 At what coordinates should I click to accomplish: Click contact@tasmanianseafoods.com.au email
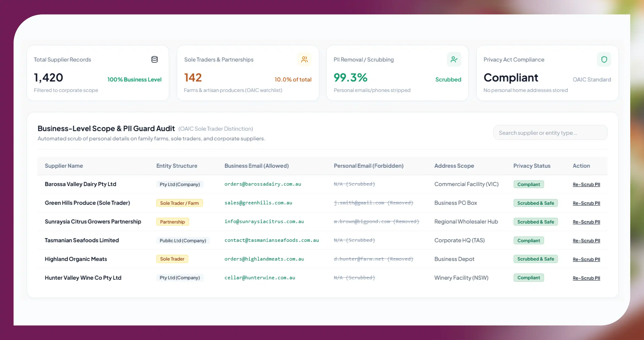pyautogui.click(x=271, y=240)
